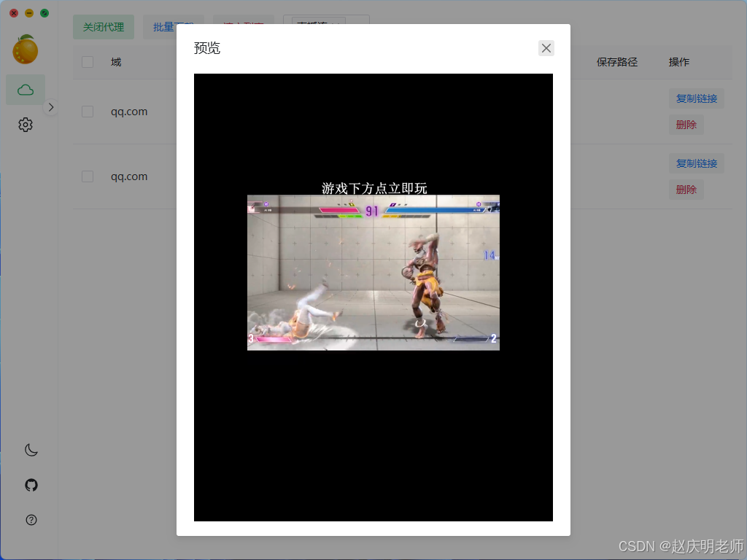This screenshot has height=560, width=747.
Task: Click the yellow window minimize button
Action: pos(29,13)
